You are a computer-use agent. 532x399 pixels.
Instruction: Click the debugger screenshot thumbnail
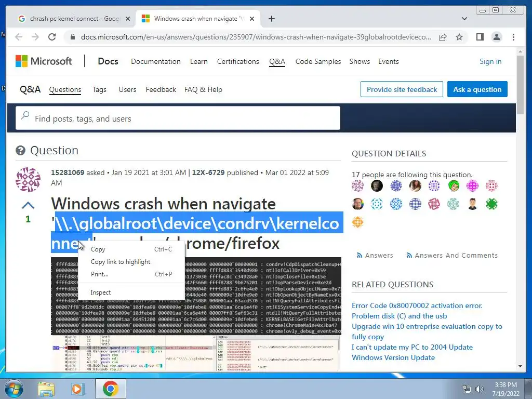pos(196,353)
